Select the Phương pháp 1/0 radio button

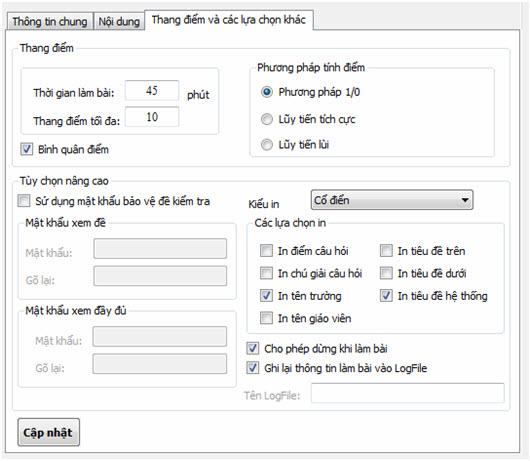click(267, 92)
